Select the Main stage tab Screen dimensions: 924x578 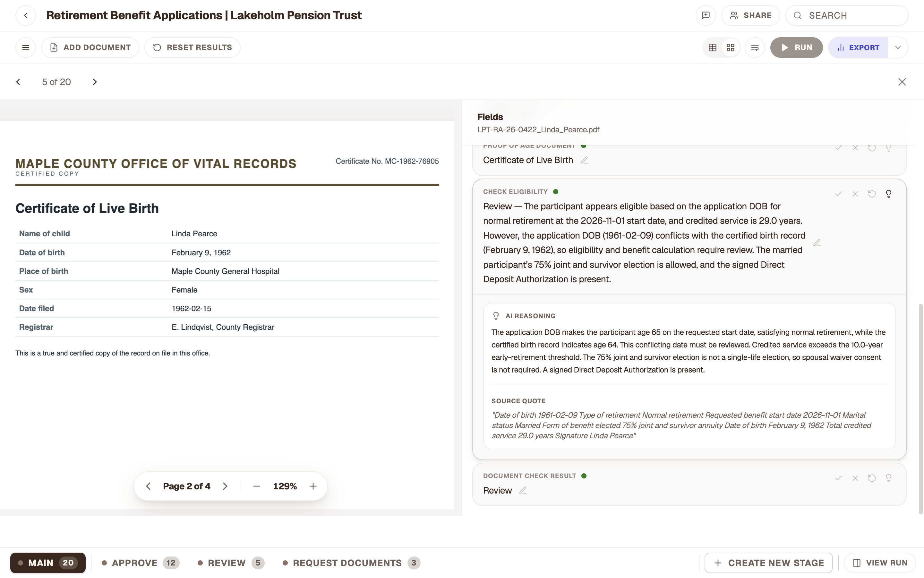[x=48, y=563]
